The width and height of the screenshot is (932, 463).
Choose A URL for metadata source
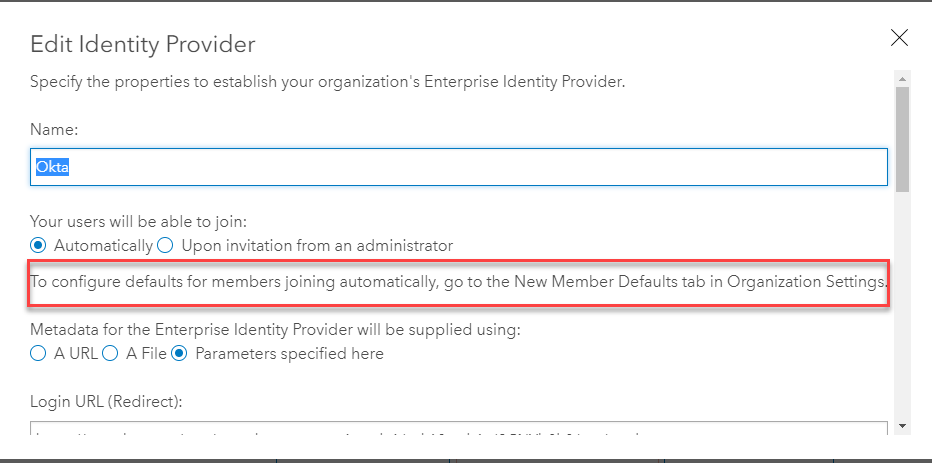39,353
